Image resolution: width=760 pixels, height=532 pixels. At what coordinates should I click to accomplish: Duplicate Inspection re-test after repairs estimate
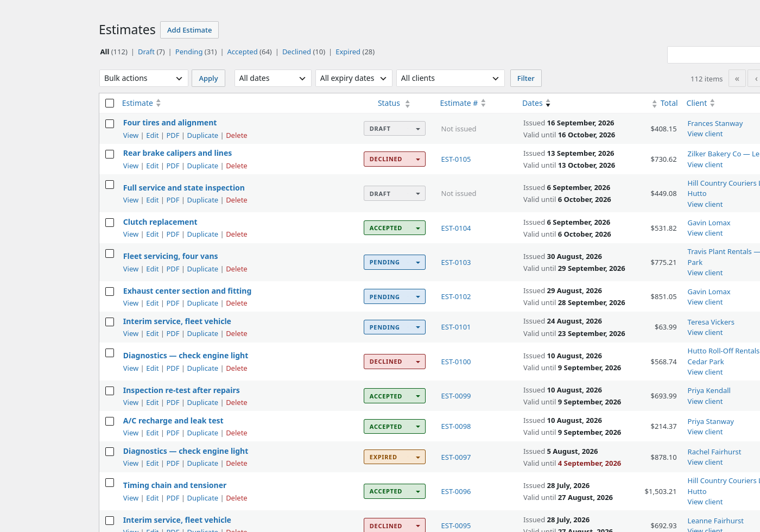pos(202,403)
